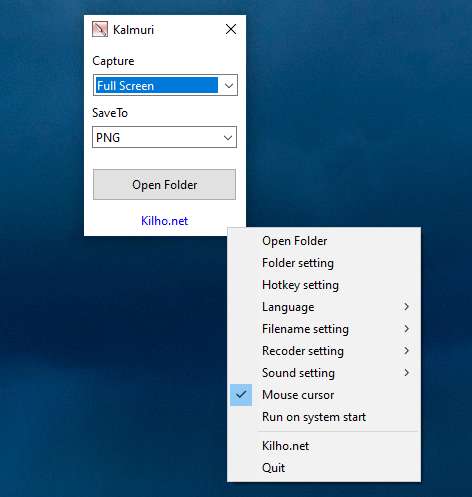This screenshot has height=497, width=472.
Task: Close the Kalmuri window
Action: tap(231, 29)
